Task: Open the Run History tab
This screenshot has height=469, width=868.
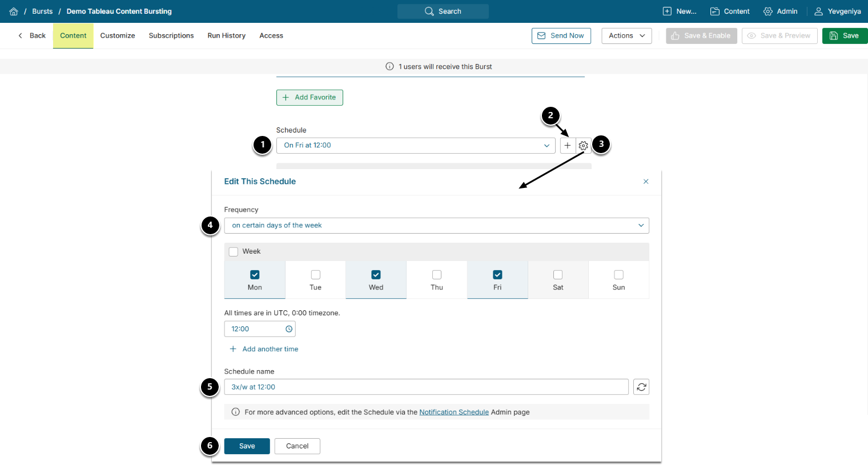Action: pyautogui.click(x=227, y=35)
